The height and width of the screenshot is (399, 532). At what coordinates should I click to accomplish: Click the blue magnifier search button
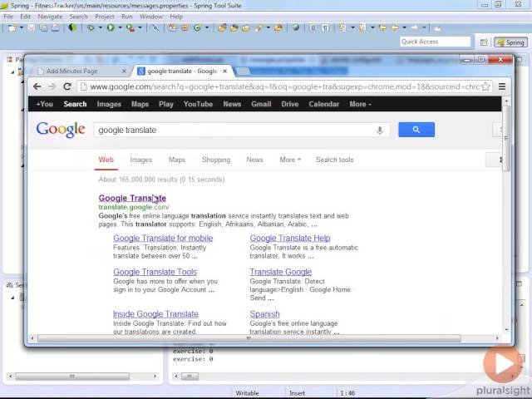pos(416,130)
